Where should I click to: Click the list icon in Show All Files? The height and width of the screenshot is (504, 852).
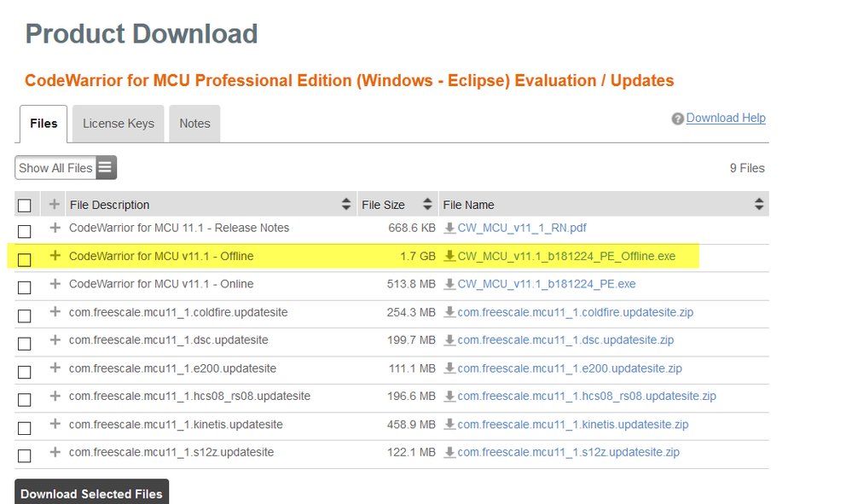click(x=106, y=167)
